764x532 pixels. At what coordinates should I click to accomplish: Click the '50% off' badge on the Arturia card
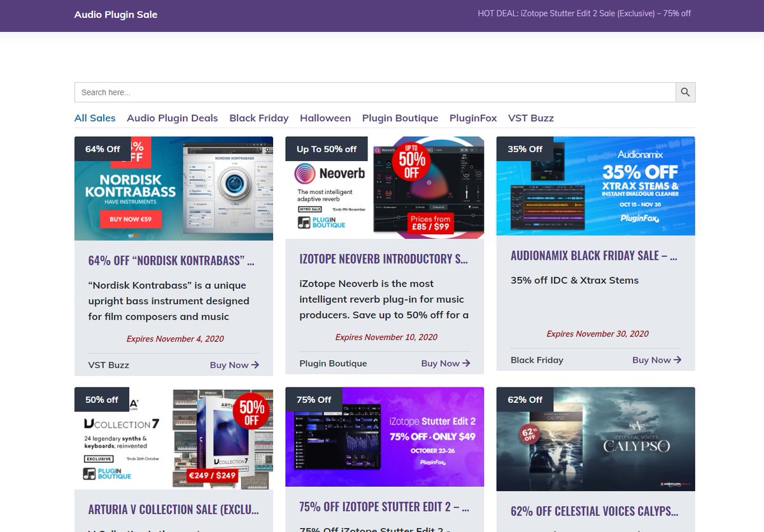pos(102,400)
